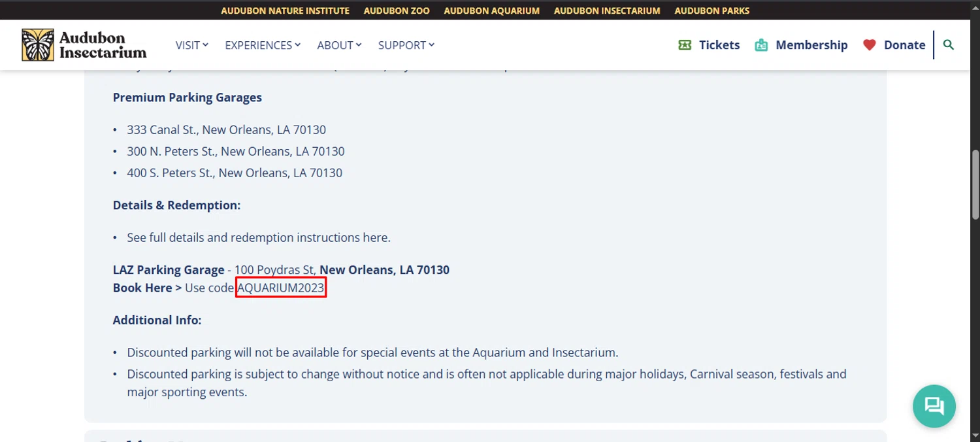The height and width of the screenshot is (442, 980).
Task: Click the Membership card icon
Action: tap(761, 45)
